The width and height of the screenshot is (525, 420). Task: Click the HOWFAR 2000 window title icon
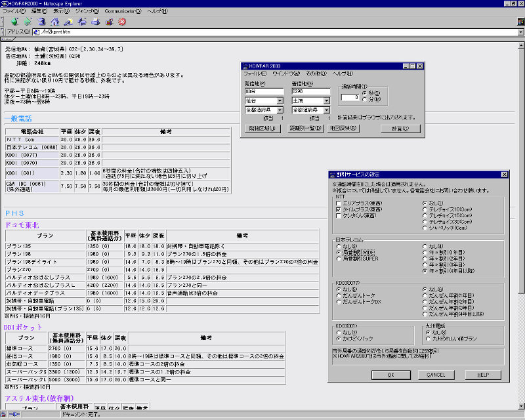(x=245, y=66)
